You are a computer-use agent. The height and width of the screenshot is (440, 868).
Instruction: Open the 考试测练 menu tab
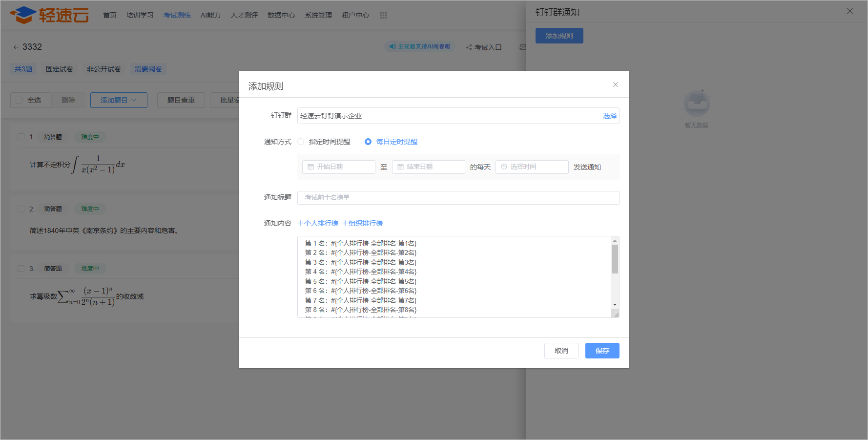pos(177,16)
